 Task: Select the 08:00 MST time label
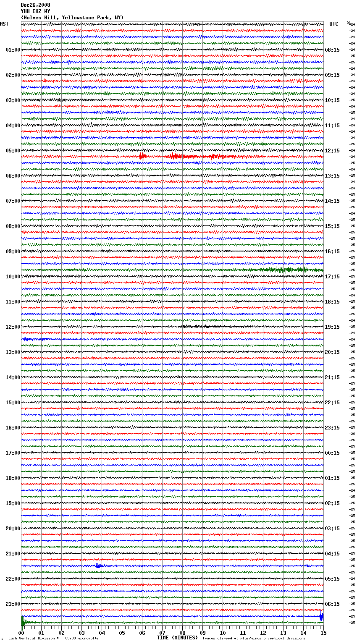click(x=13, y=226)
